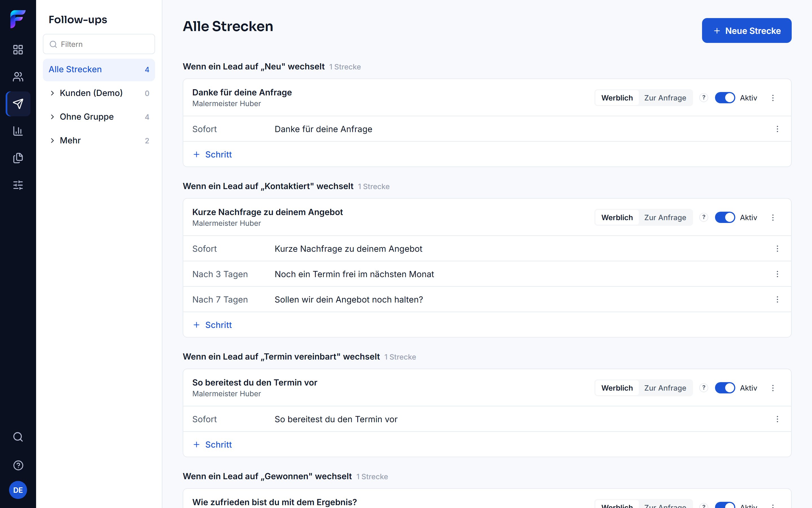The height and width of the screenshot is (508, 812).
Task: Open more menu of Danke für deine Anfrage sequence header
Action: pyautogui.click(x=773, y=98)
